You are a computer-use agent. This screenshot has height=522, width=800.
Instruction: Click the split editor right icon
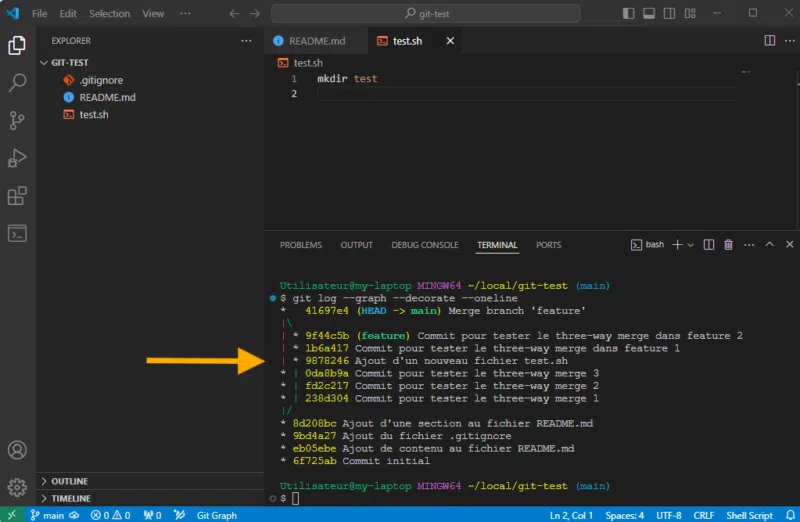pyautogui.click(x=769, y=41)
